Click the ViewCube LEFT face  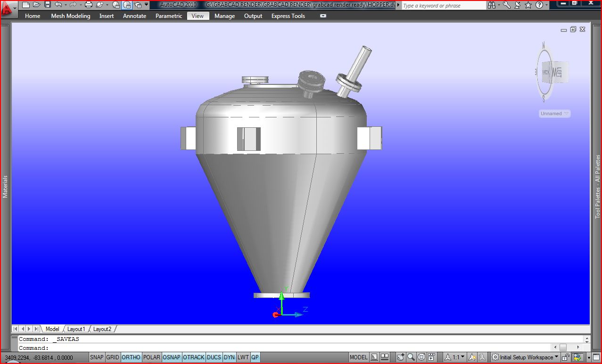[x=560, y=72]
